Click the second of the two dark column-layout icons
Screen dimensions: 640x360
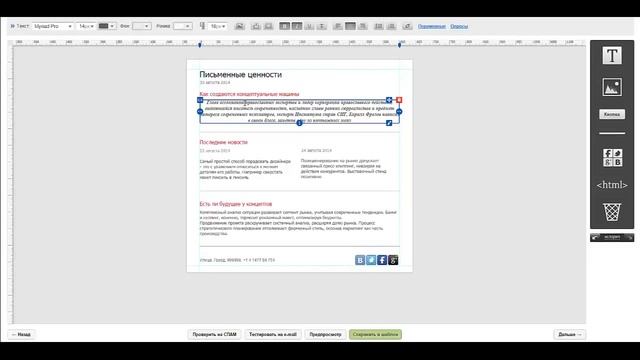tap(297, 26)
